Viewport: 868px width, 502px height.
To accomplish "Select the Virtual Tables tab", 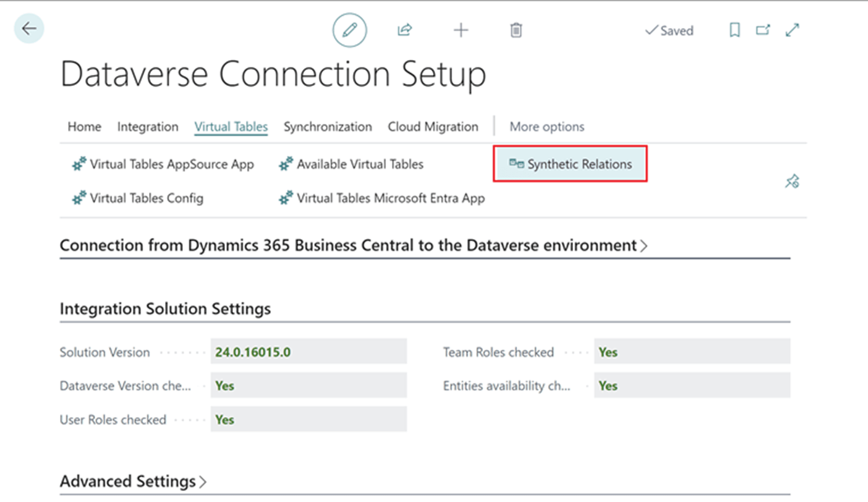I will (x=231, y=127).
